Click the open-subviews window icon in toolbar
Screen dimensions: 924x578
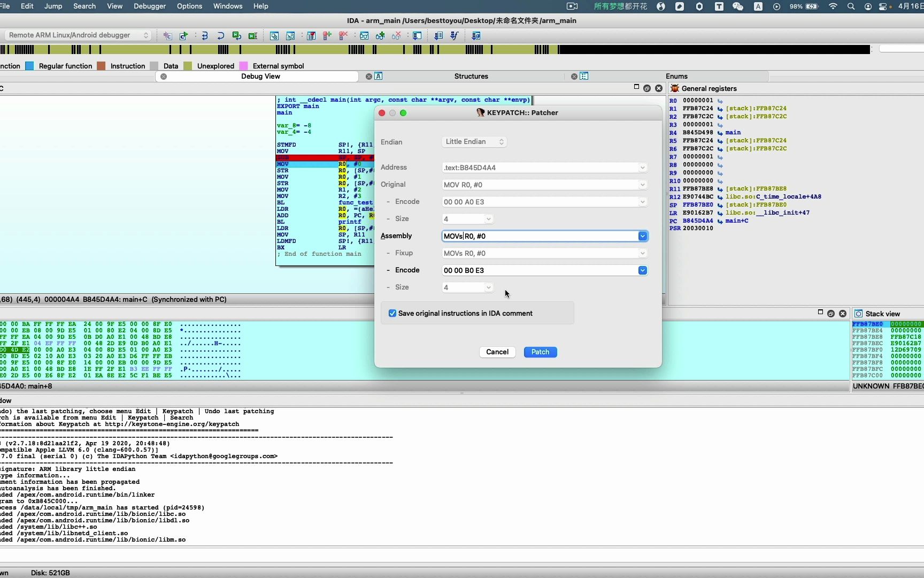[290, 36]
